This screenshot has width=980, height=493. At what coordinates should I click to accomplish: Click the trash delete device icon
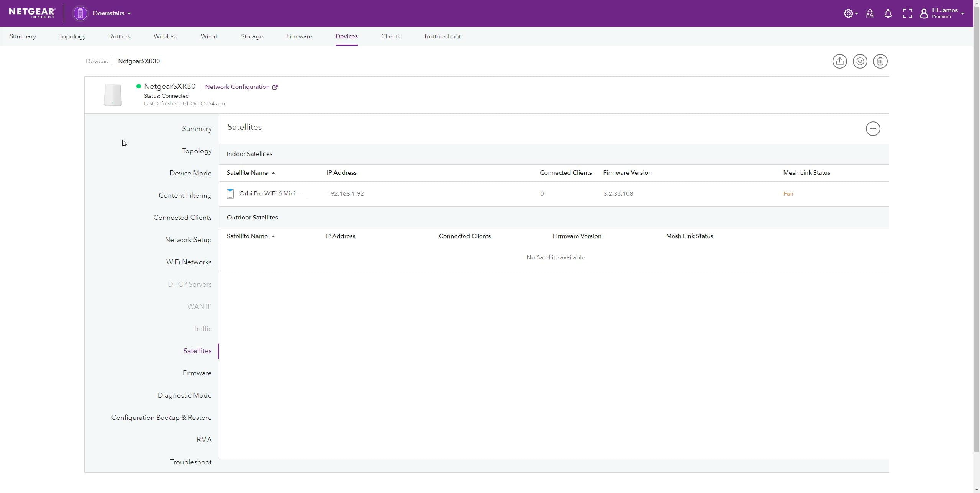tap(880, 61)
